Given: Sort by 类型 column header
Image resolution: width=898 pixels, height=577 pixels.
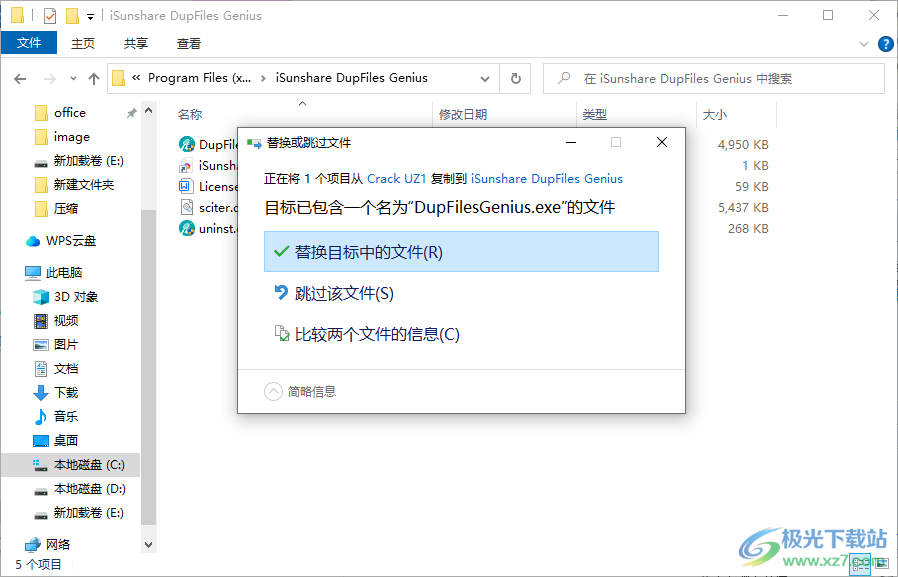Looking at the screenshot, I should [x=594, y=114].
